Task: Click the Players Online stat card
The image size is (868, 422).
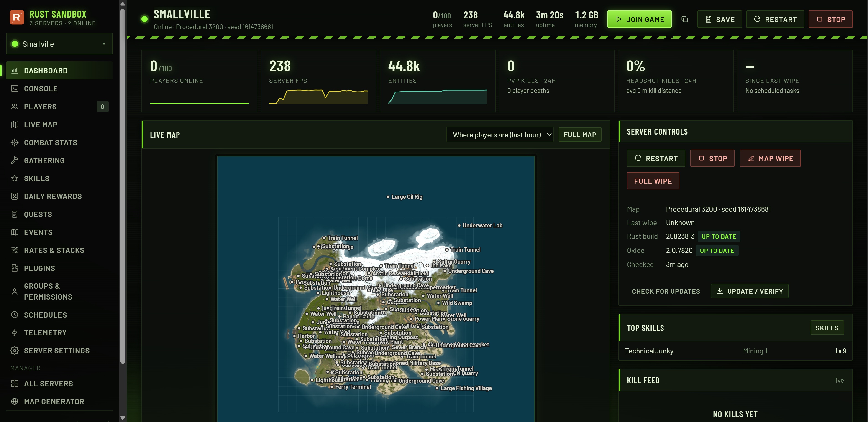Action: tap(199, 81)
